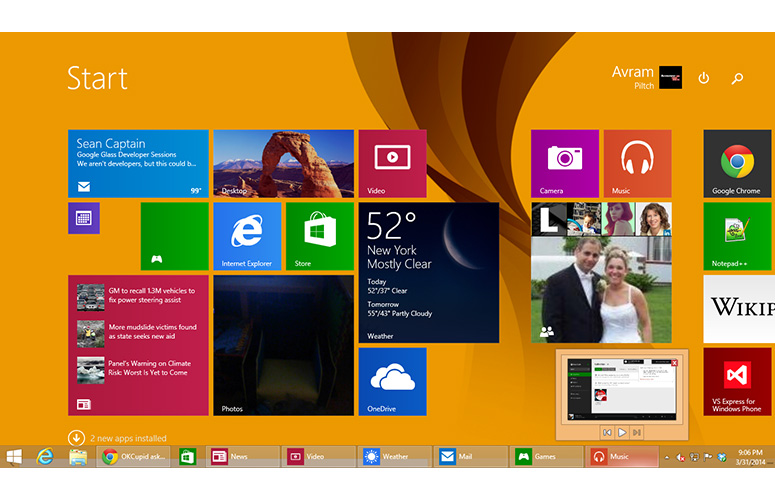Open the Desktop tile
Image resolution: width=775 pixels, height=500 pixels.
tap(284, 164)
